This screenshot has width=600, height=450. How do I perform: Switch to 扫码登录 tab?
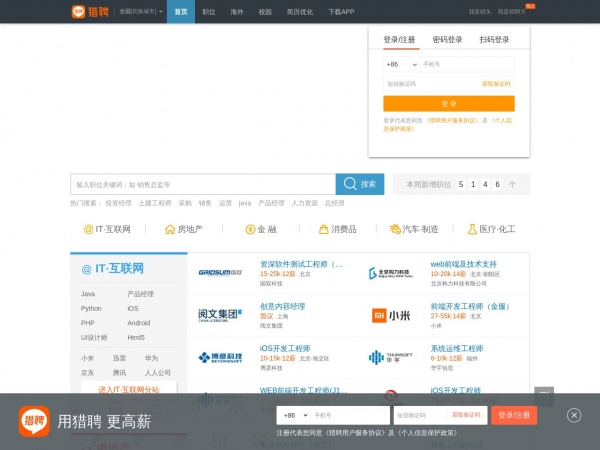click(494, 40)
